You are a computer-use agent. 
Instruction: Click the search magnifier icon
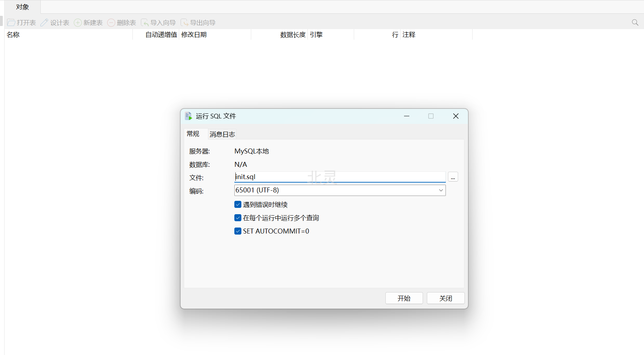[635, 22]
